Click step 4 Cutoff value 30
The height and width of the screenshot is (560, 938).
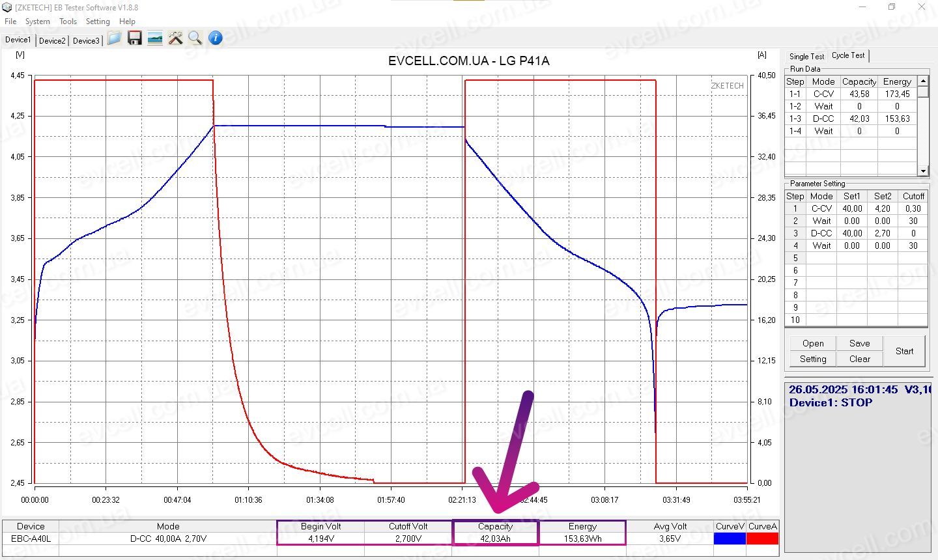pyautogui.click(x=913, y=245)
